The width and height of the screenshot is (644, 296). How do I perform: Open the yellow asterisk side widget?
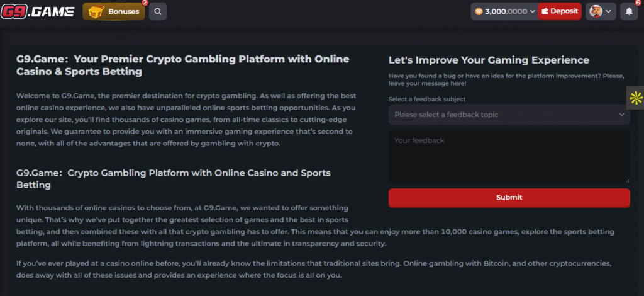tap(635, 98)
